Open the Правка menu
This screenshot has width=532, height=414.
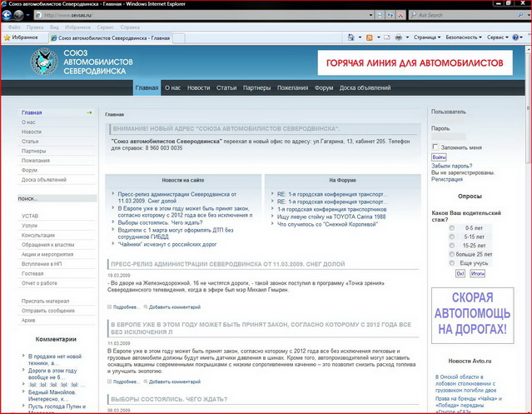35,27
